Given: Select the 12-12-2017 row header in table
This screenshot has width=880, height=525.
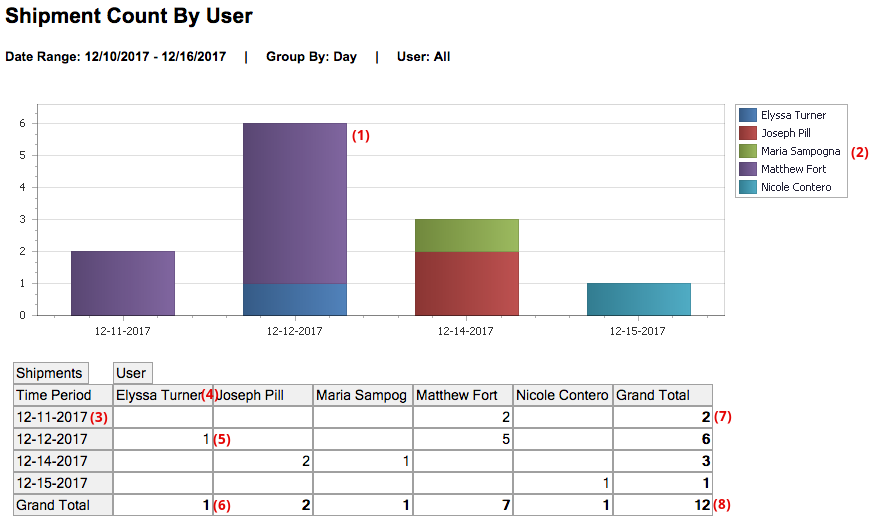Looking at the screenshot, I should [63, 439].
